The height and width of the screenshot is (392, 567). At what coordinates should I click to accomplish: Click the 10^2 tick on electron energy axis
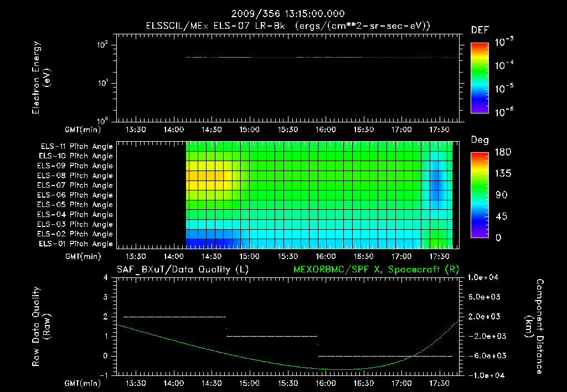[102, 45]
